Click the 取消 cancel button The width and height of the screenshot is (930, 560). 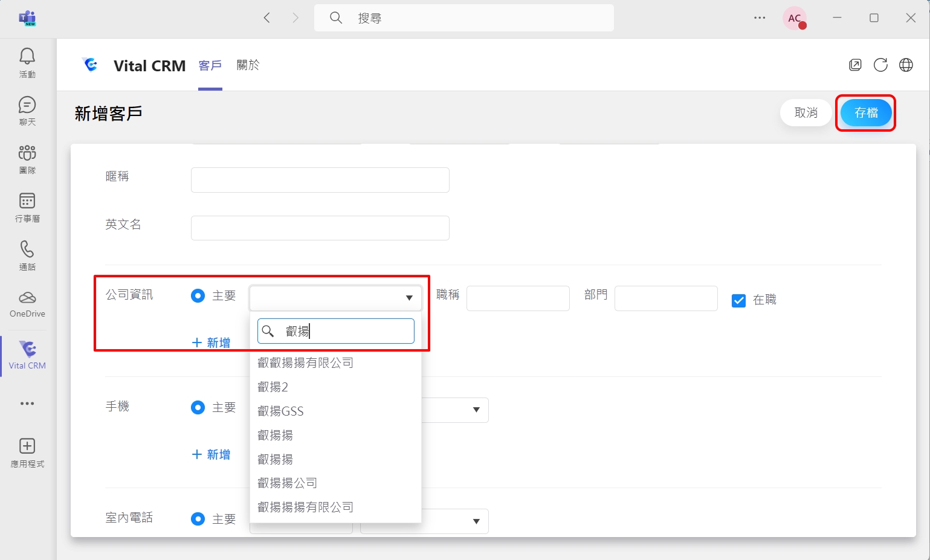(x=806, y=113)
